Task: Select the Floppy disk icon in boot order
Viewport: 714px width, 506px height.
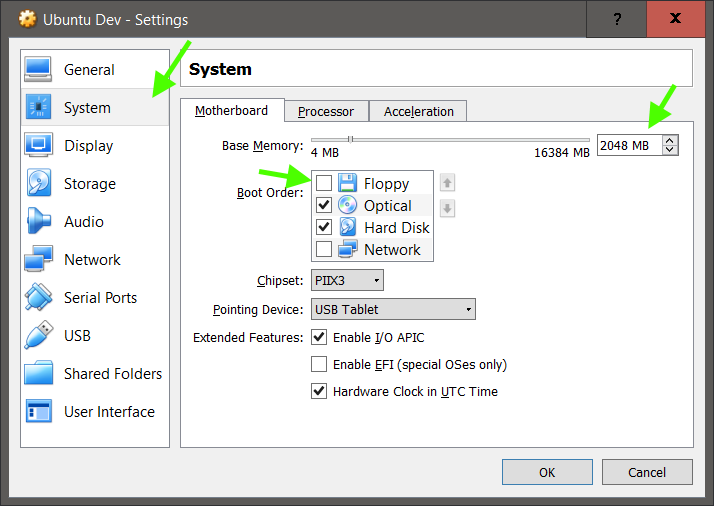Action: pos(347,183)
